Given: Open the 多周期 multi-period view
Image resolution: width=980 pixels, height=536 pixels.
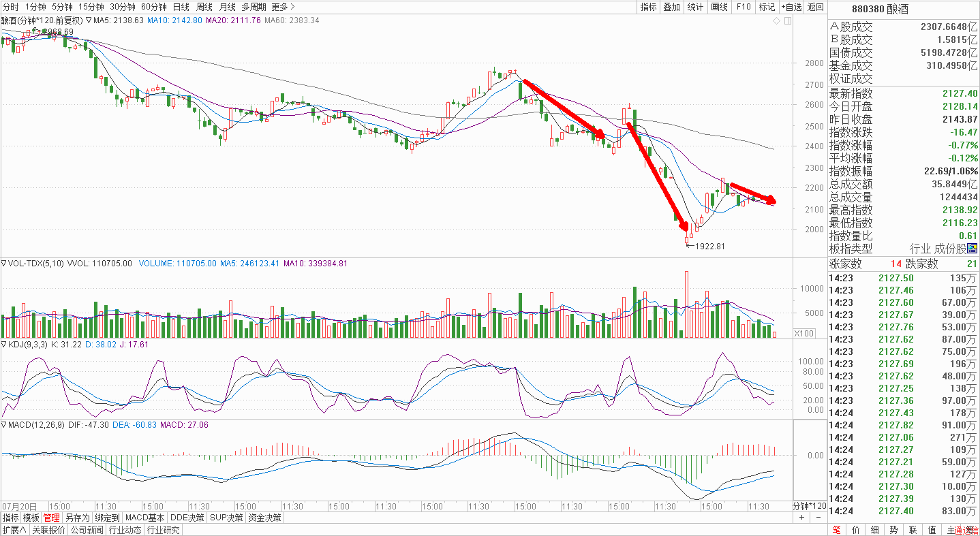Looking at the screenshot, I should (x=253, y=7).
